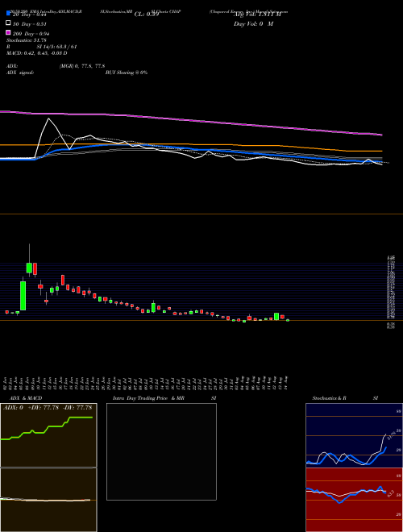Click the 'Stochastics & R' panel title
Viewport: 403px width, 532px height.
pyautogui.click(x=329, y=398)
